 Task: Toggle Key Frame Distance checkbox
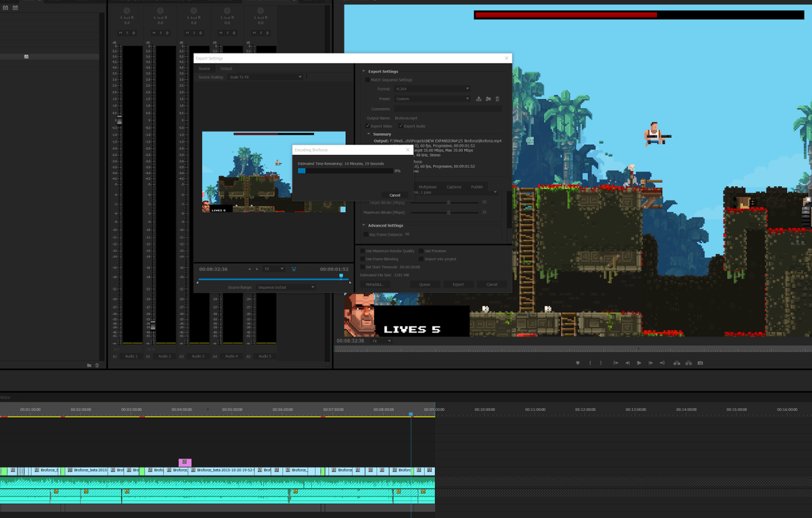(366, 234)
